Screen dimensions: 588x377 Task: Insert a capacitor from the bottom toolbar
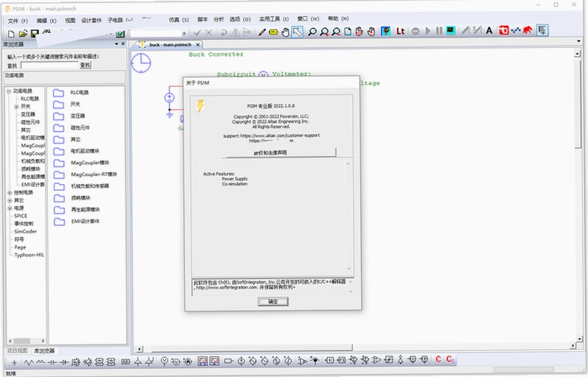[52, 362]
